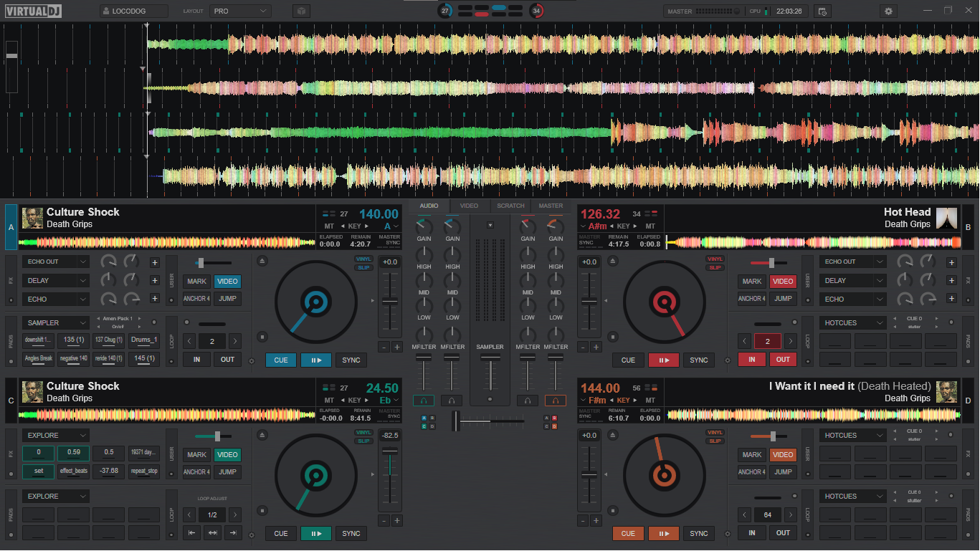Toggle VINYL mode on deck B
This screenshot has width=980, height=551.
tap(715, 259)
